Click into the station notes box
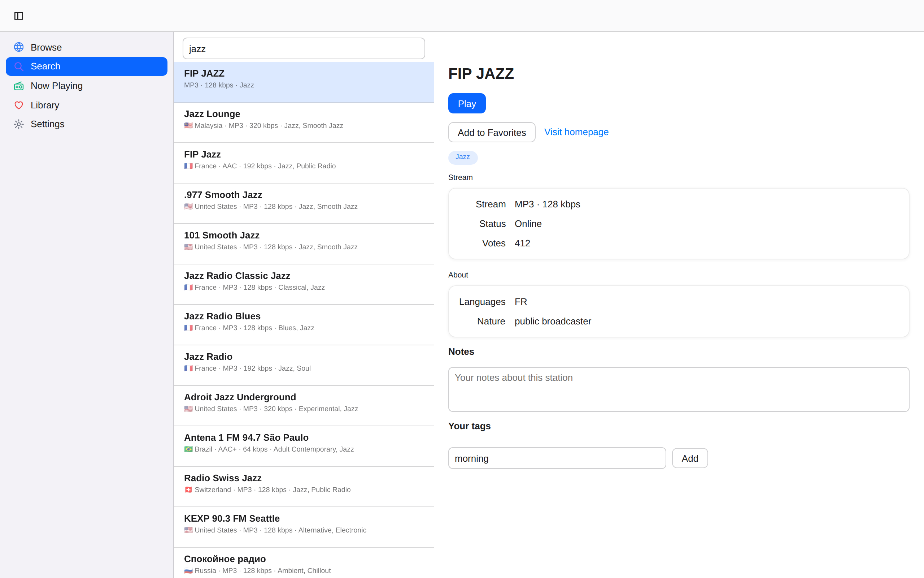 [679, 389]
